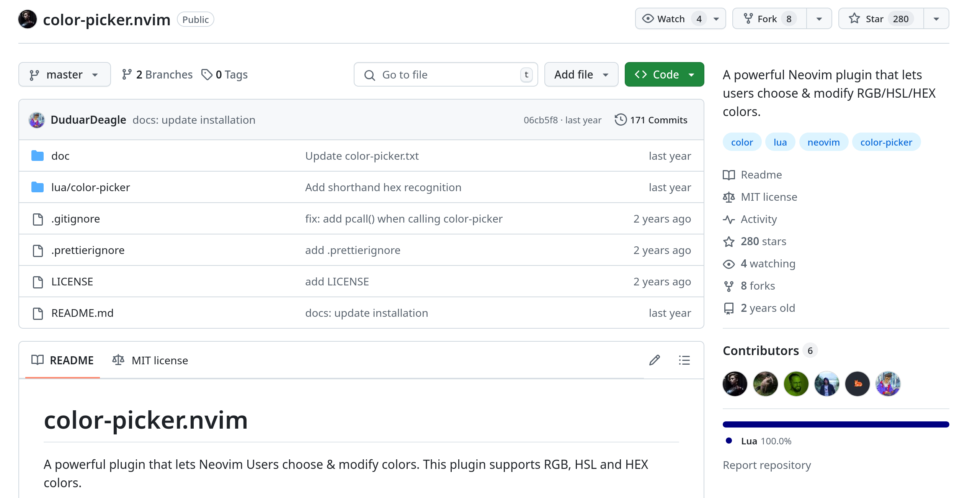Open the DuduarDeagle author link
The height and width of the screenshot is (498, 980).
88,120
